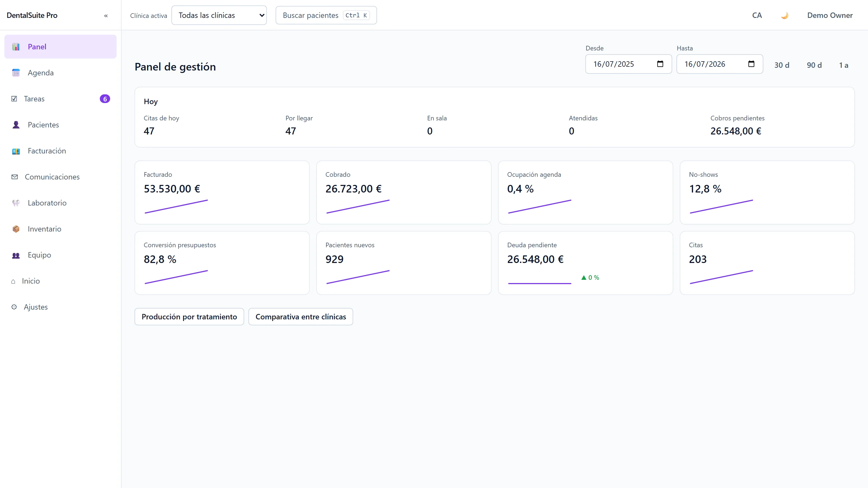Click the Por llegar label
Viewport: 868px width, 488px height.
pyautogui.click(x=299, y=118)
